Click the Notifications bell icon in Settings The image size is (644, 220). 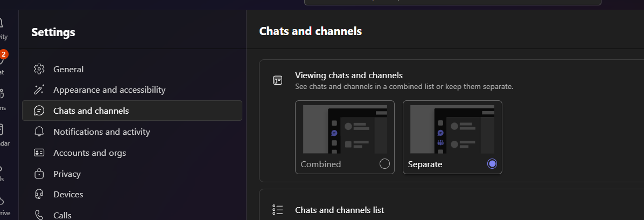[x=39, y=132]
